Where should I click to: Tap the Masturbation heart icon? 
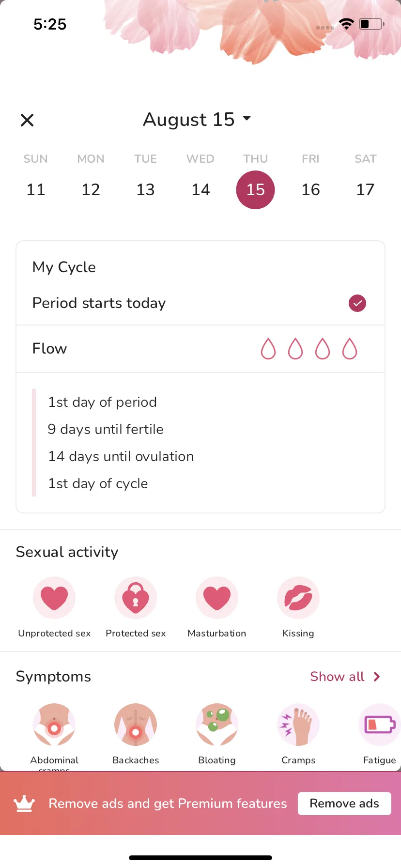(217, 598)
